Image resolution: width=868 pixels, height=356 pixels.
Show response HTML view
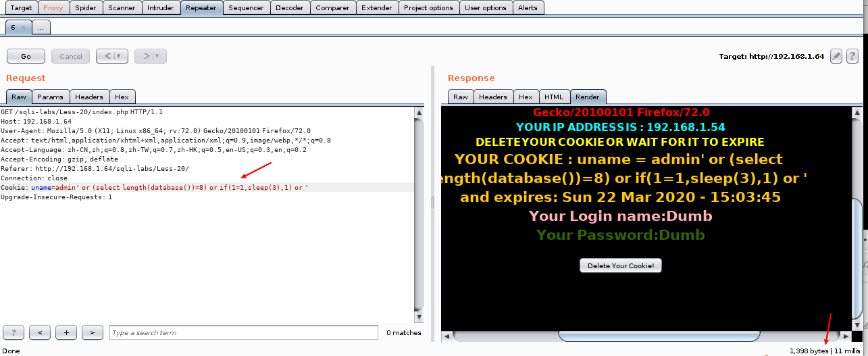pos(555,97)
